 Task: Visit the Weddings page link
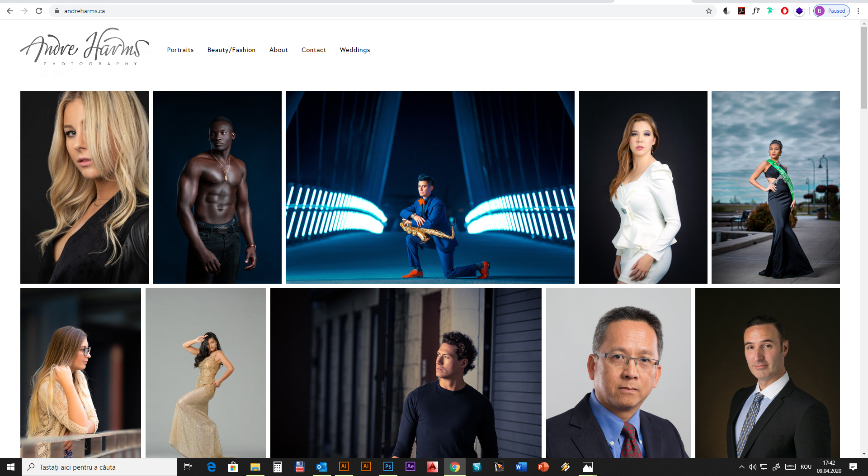coord(354,50)
